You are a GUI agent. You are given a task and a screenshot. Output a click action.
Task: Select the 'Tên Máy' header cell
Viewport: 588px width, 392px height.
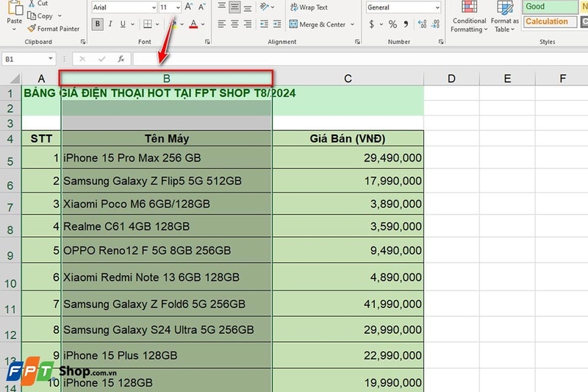[x=167, y=139]
